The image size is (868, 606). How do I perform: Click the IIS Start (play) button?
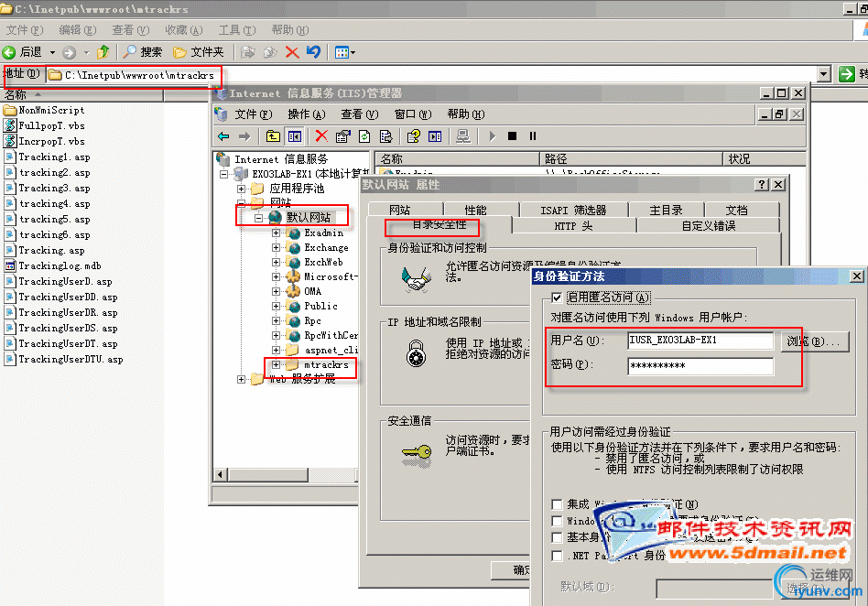(x=492, y=136)
